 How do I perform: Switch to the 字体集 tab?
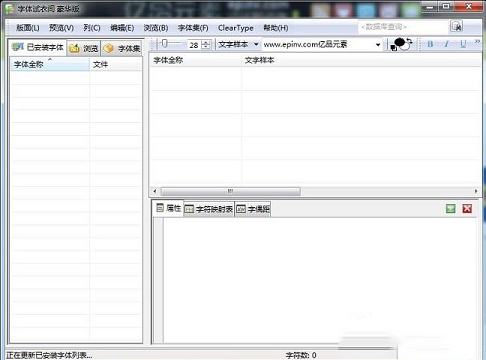(122, 49)
